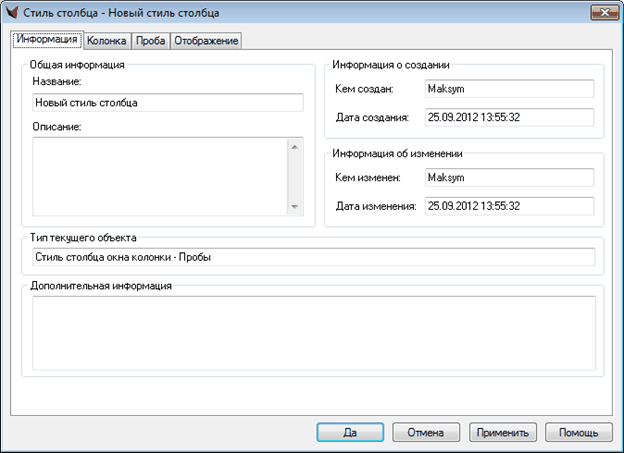Click the Описание scrollbar down arrow

coord(295,207)
